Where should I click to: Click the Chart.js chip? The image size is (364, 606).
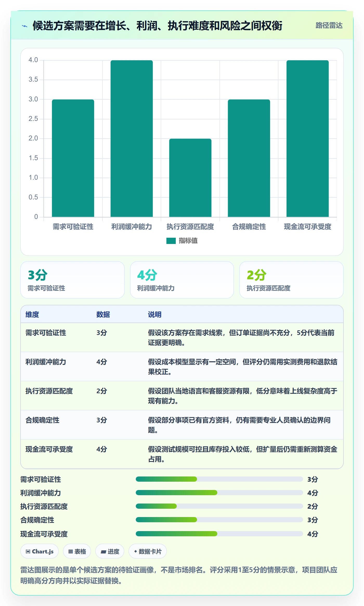point(40,551)
